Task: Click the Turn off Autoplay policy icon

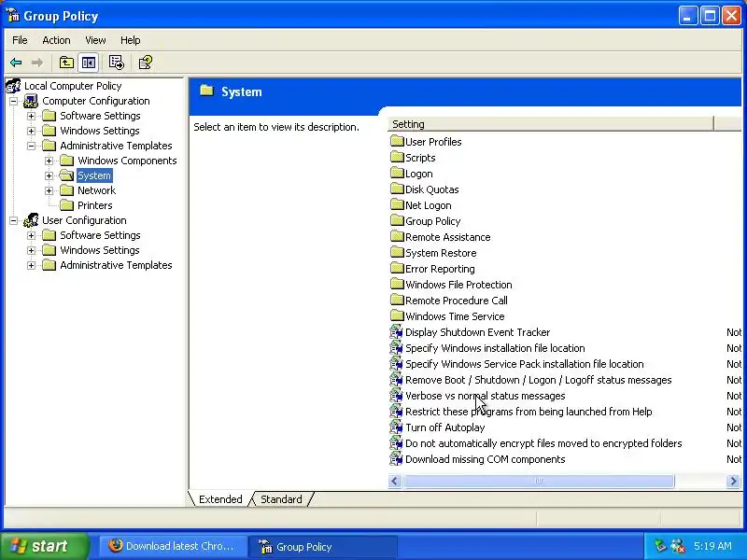Action: coord(396,427)
